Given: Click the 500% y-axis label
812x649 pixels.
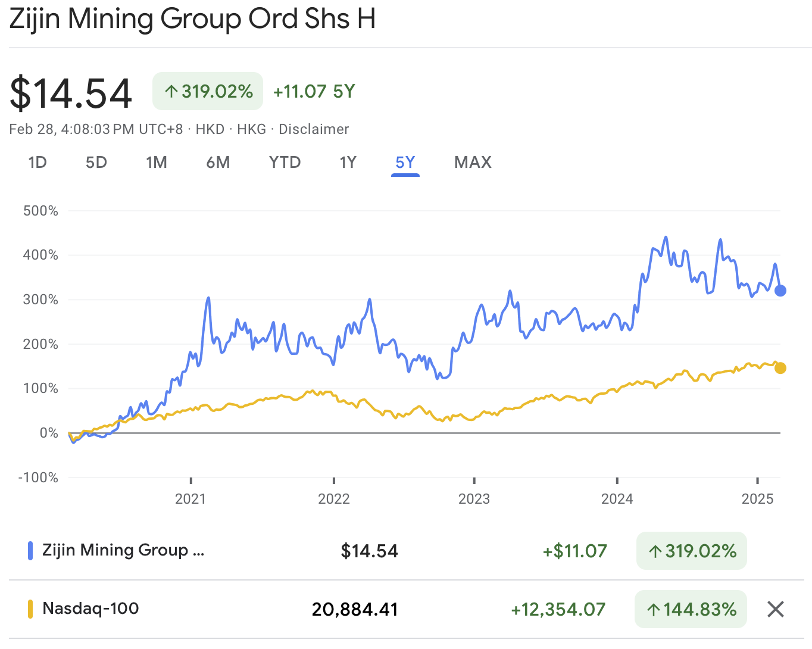Looking at the screenshot, I should coord(40,211).
